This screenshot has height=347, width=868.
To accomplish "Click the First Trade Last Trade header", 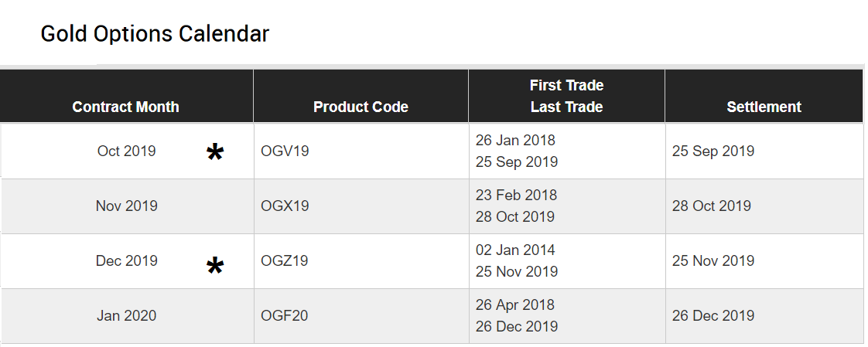I will click(x=567, y=97).
